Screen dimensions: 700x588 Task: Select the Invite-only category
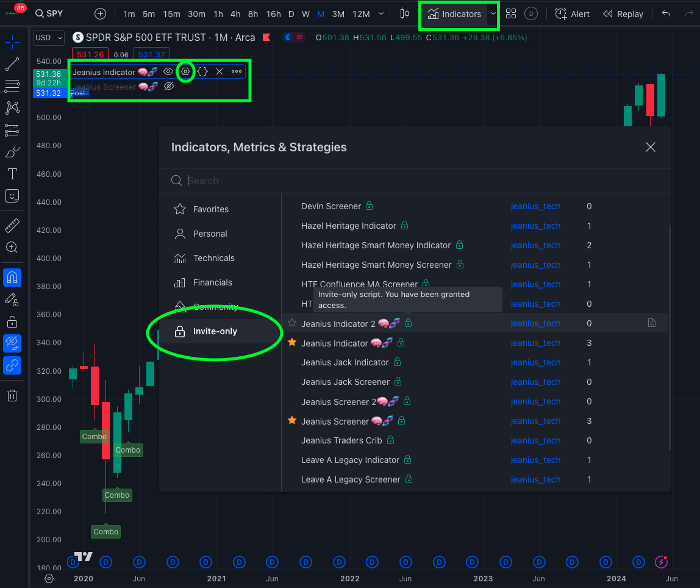(221, 331)
